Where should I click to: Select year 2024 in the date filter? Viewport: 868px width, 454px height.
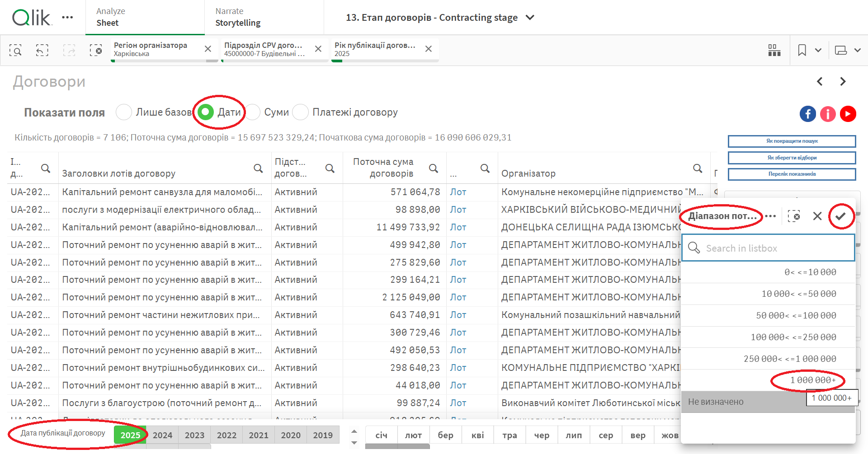click(x=162, y=435)
